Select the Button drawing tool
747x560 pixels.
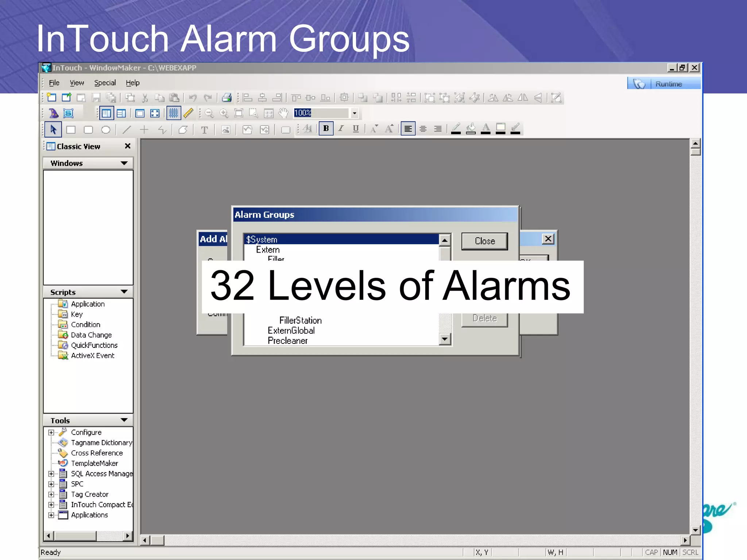pos(286,129)
